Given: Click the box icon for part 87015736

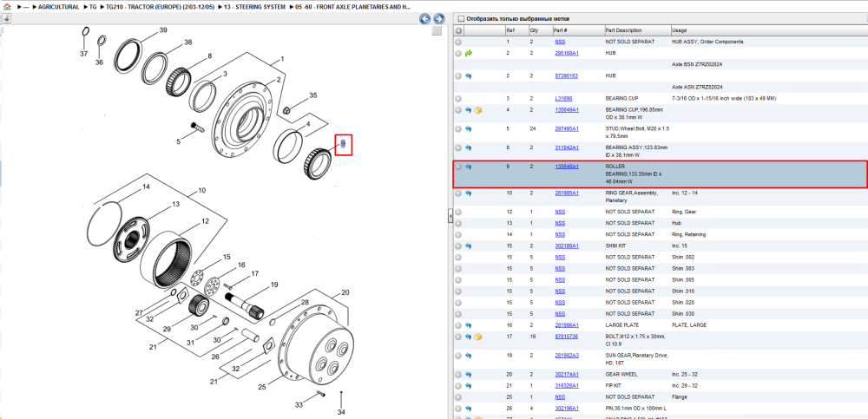Looking at the screenshot, I should 477,337.
